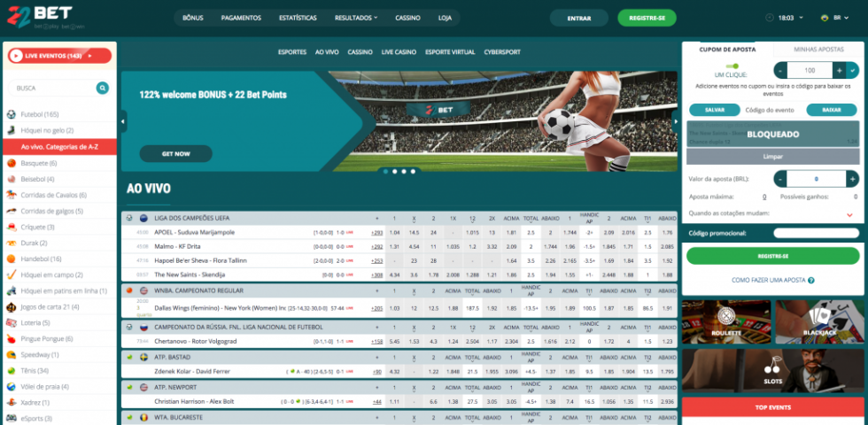The height and width of the screenshot is (425, 868).
Task: Click the help icon beside Como Fazer Uma Aposta
Action: [x=811, y=280]
